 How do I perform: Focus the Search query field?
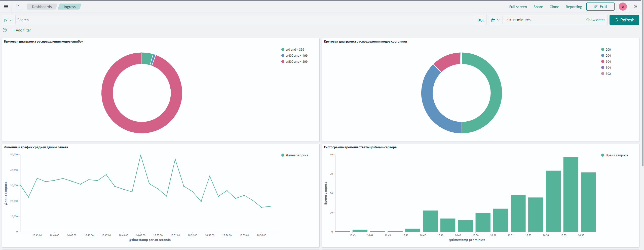click(244, 20)
